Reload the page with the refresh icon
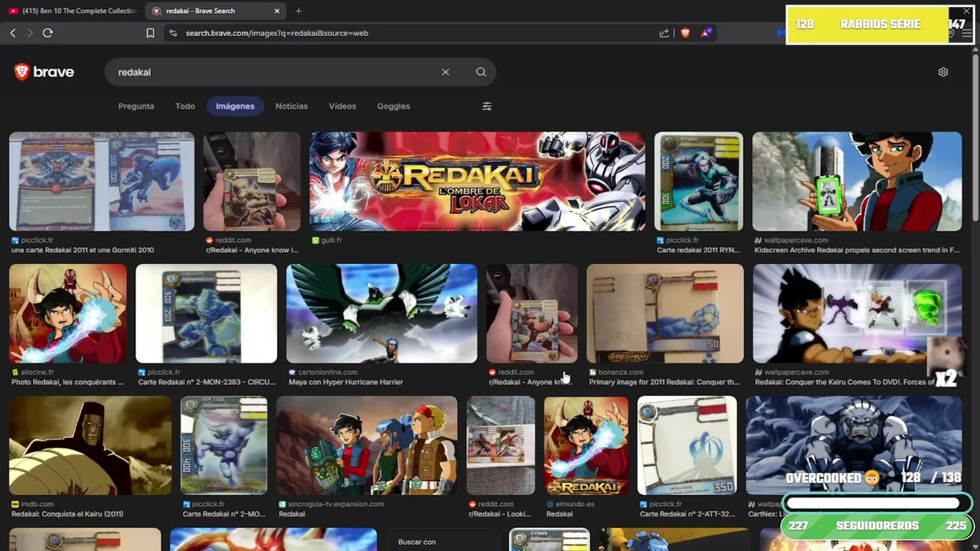The width and height of the screenshot is (980, 551). tap(47, 33)
